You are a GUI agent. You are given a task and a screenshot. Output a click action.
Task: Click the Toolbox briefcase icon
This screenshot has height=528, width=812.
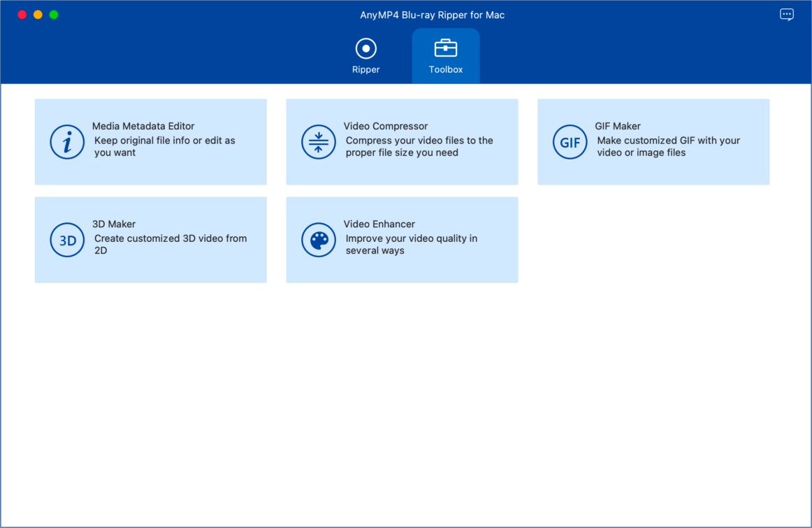(x=445, y=48)
